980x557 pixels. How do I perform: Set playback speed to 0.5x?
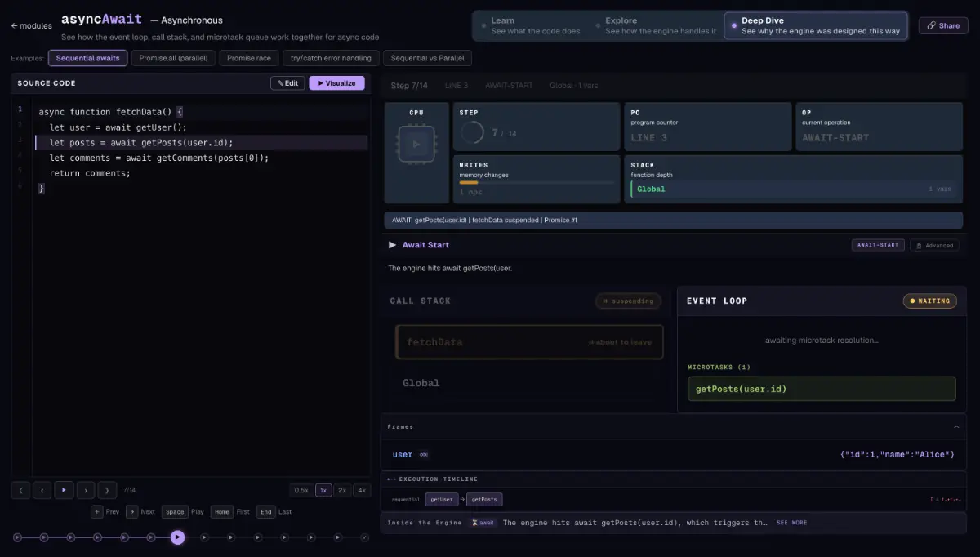[x=301, y=490]
